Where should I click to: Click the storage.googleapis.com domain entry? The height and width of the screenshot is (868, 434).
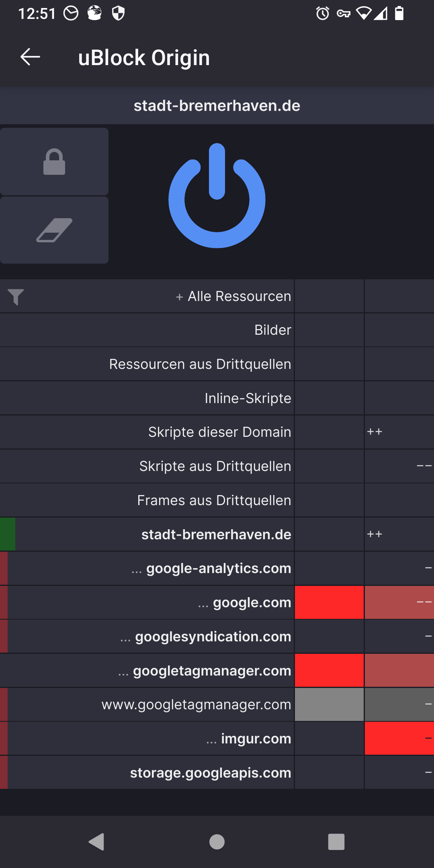tap(210, 773)
